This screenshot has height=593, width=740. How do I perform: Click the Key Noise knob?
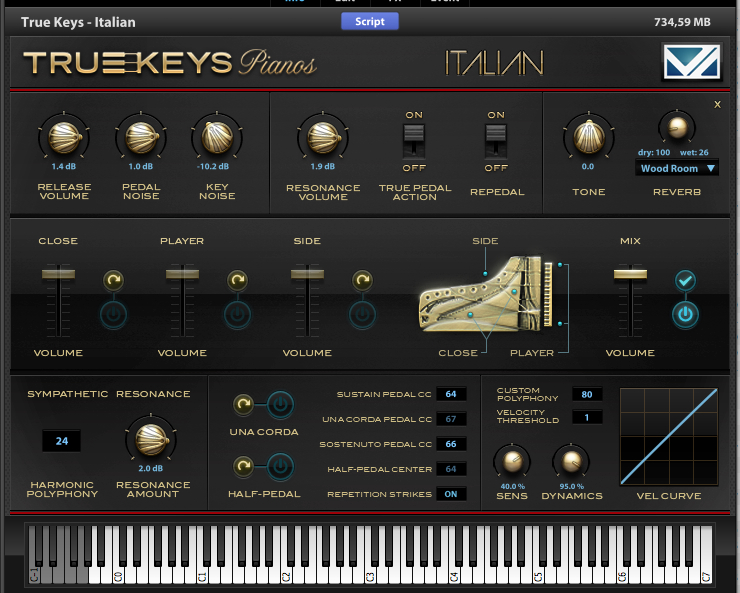[x=217, y=137]
